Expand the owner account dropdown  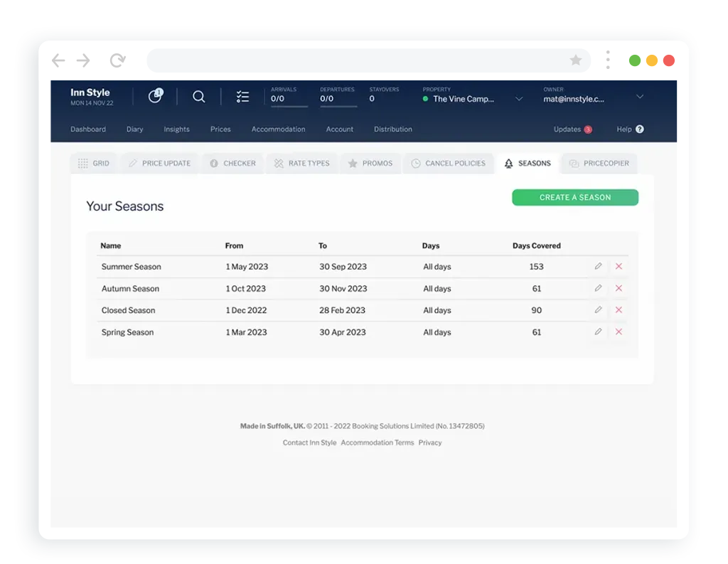[x=639, y=97]
